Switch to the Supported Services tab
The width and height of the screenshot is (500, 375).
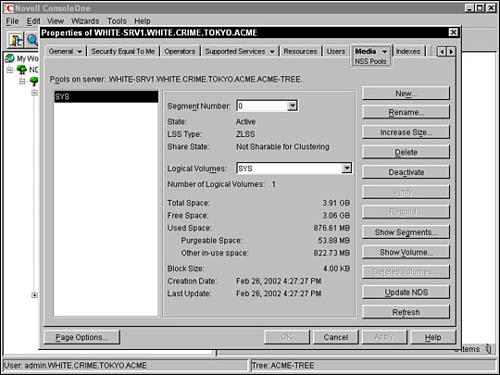pyautogui.click(x=235, y=51)
